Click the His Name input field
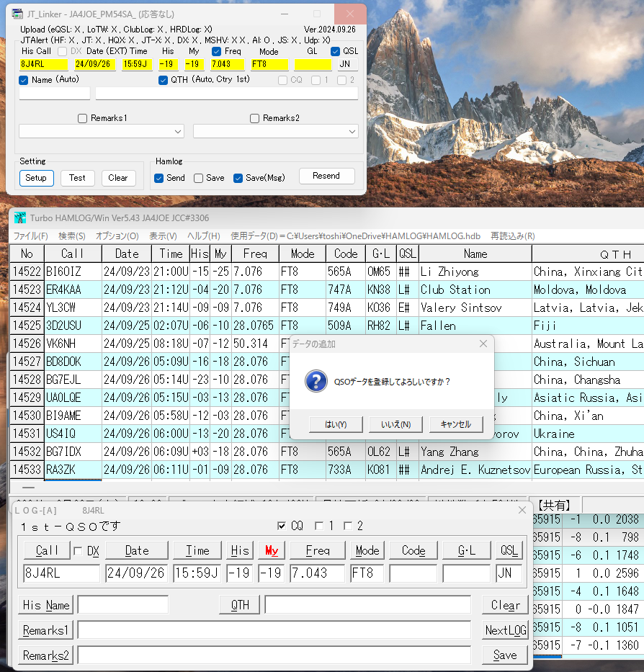The image size is (644, 672). click(x=123, y=605)
